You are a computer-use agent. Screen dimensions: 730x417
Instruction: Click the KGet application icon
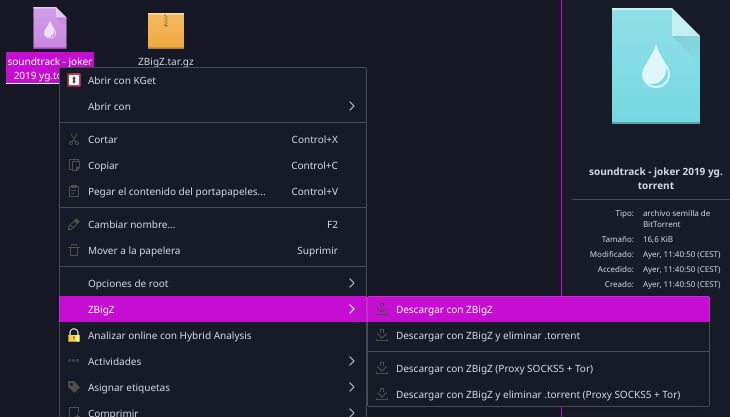tap(74, 80)
